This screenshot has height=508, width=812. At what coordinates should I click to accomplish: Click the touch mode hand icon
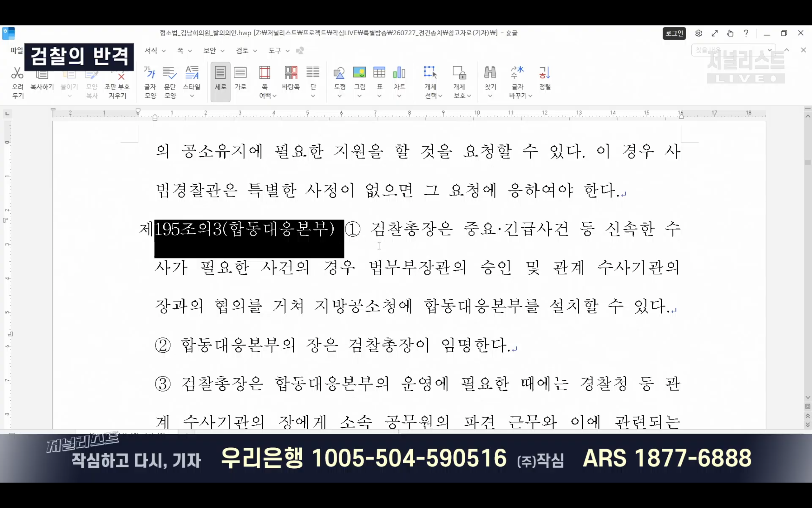click(x=730, y=33)
